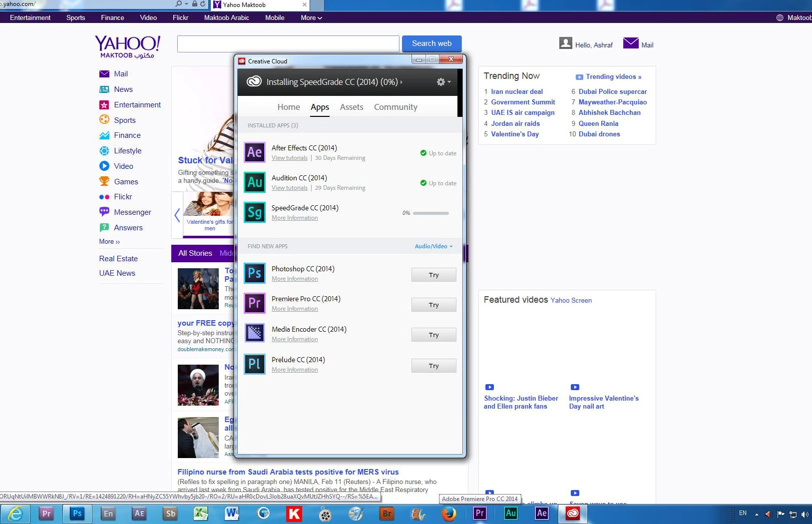
Task: Click the Yahoo Maktoob logo
Action: [127, 47]
